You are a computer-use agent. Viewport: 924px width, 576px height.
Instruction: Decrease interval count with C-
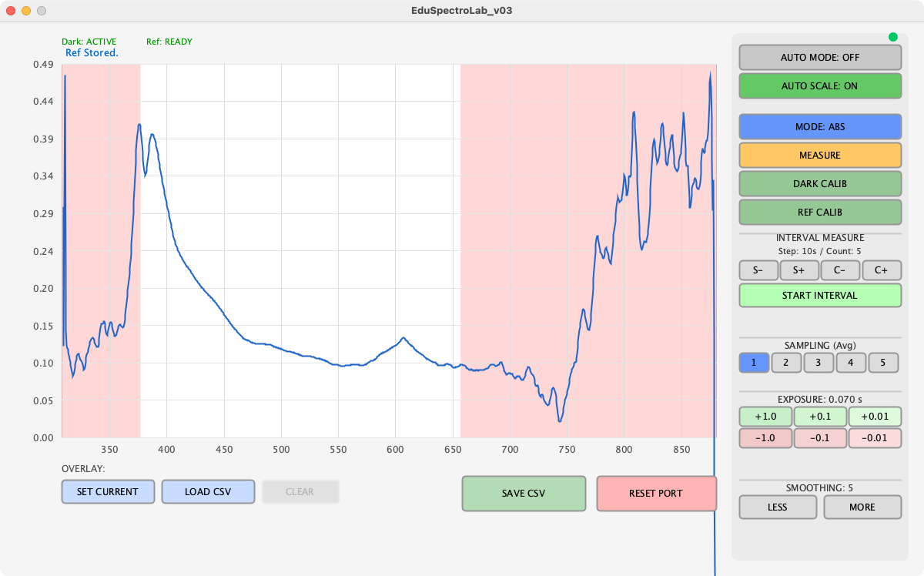840,270
